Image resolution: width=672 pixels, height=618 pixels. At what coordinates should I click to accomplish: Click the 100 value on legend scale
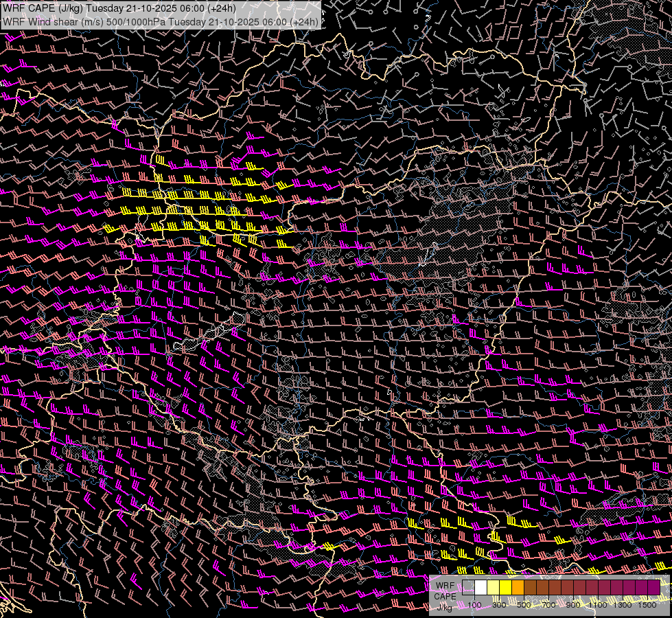click(474, 605)
